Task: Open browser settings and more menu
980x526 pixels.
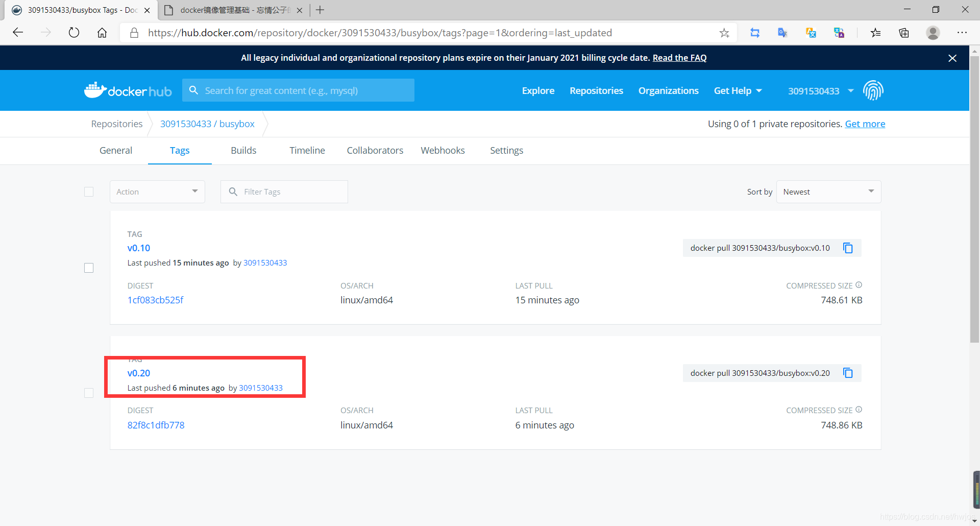Action: pyautogui.click(x=962, y=33)
